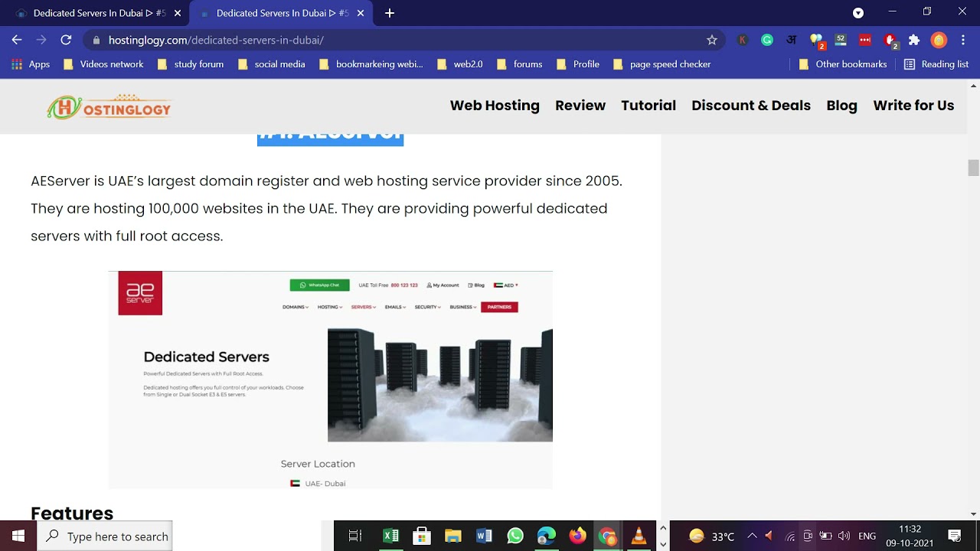
Task: Go to the Tutorial menu item
Action: coord(648,106)
